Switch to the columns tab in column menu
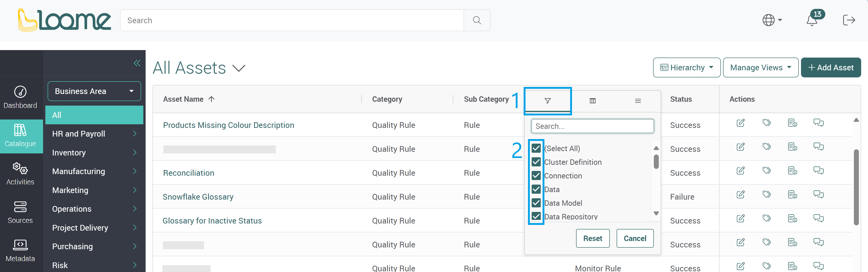This screenshot has width=868, height=272. click(x=593, y=101)
